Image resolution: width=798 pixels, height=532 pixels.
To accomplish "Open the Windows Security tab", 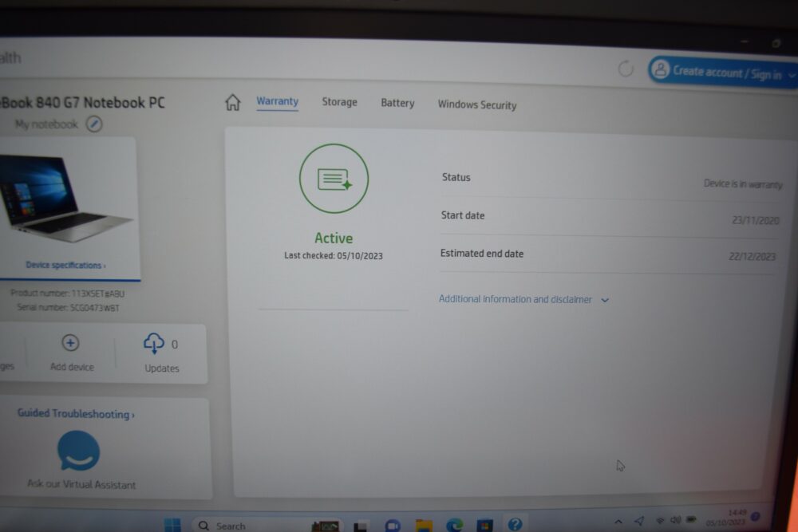I will tap(477, 104).
